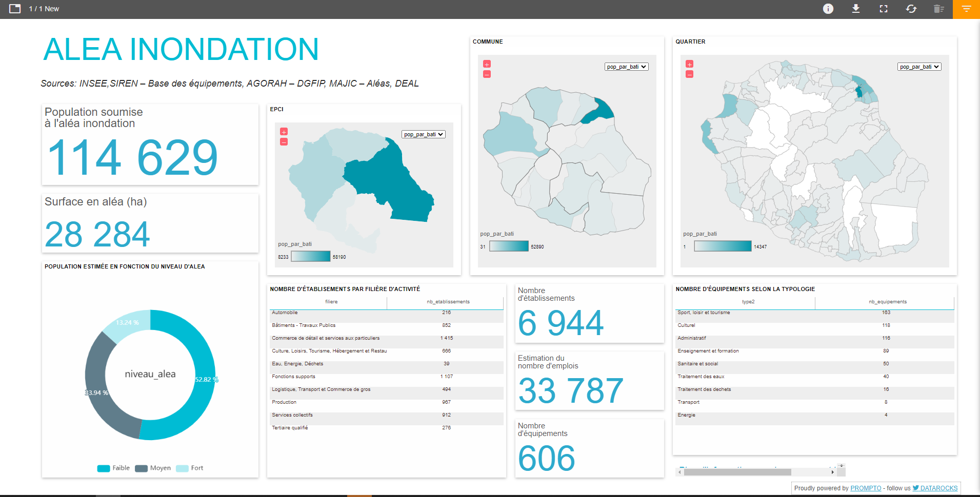The height and width of the screenshot is (497, 980).
Task: Click the '1 / 1 New' dashboard tab
Action: pyautogui.click(x=44, y=9)
